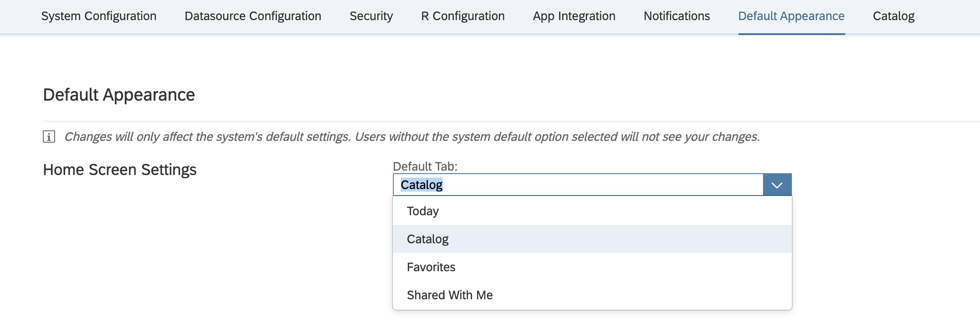
Task: Switch to the Datasource Configuration tab
Action: 253,16
